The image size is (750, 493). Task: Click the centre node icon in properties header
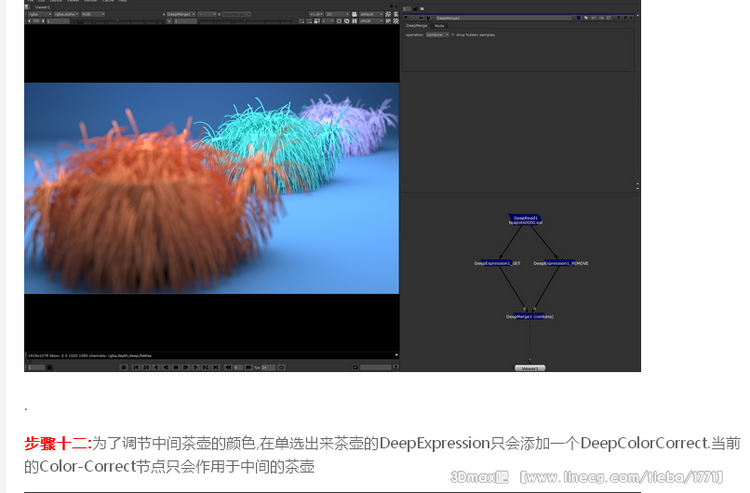pos(414,18)
